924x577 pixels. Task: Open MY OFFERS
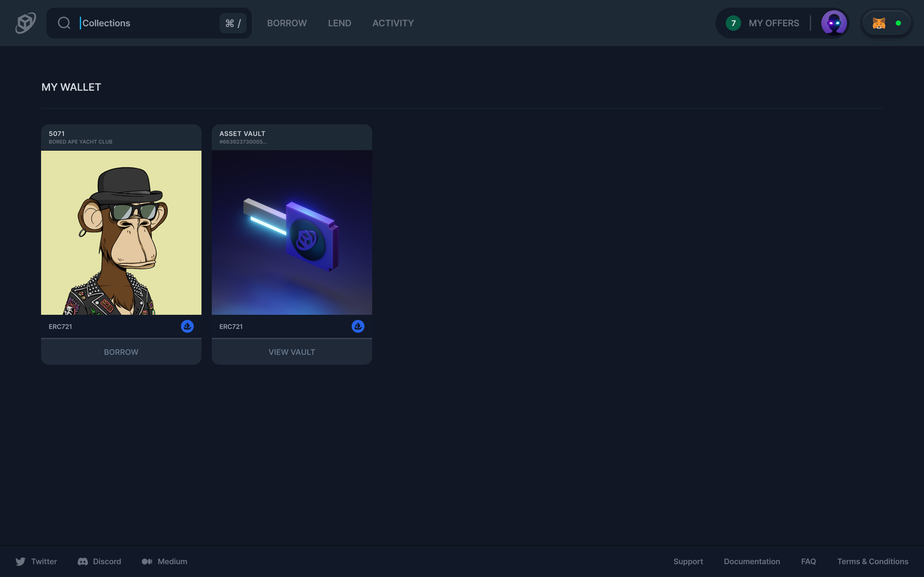click(774, 23)
